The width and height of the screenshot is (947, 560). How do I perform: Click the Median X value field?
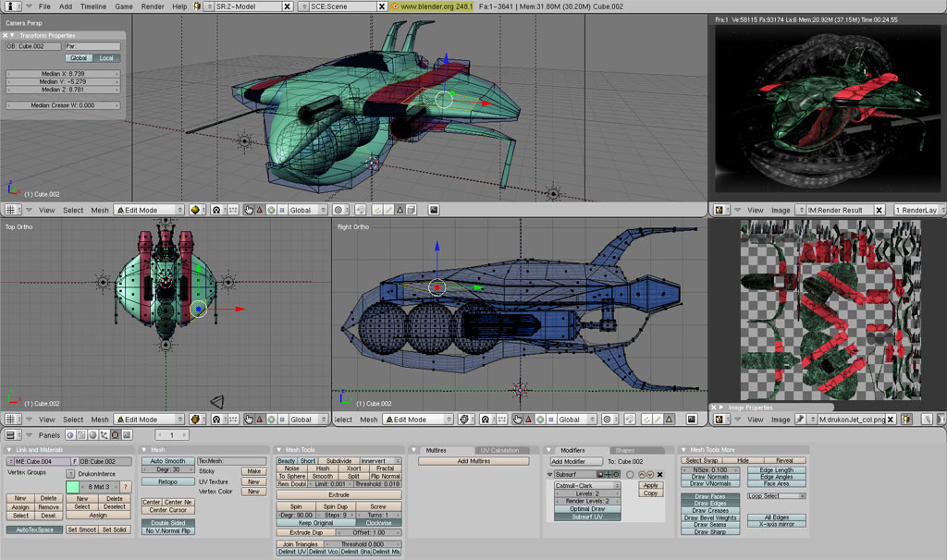[64, 73]
